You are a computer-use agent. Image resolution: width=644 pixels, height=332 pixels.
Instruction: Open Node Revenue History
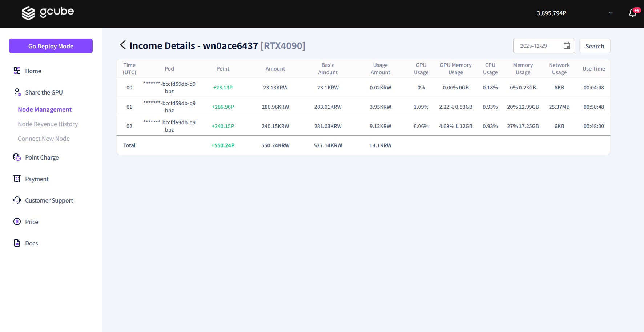(x=48, y=124)
